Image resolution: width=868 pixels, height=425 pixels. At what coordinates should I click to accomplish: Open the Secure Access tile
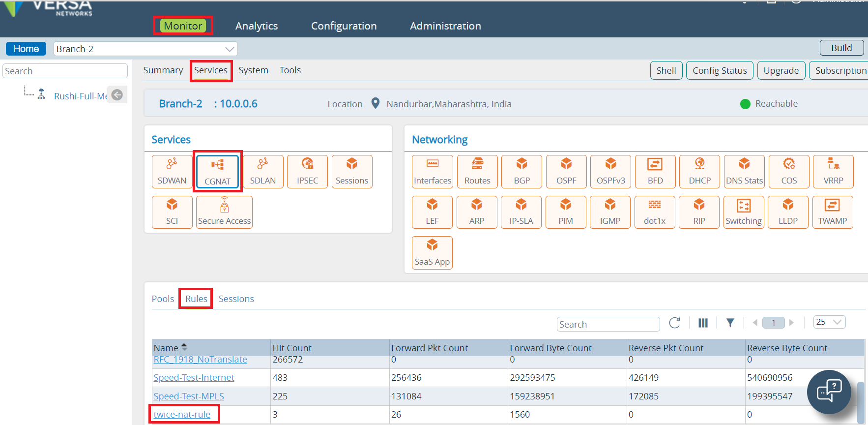pyautogui.click(x=224, y=212)
